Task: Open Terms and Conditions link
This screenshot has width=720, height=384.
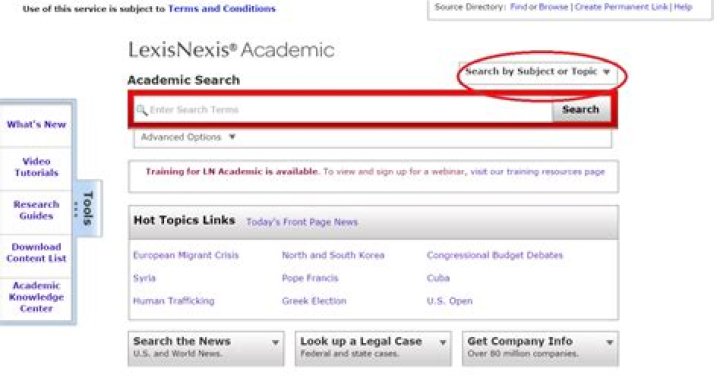Action: coord(222,9)
